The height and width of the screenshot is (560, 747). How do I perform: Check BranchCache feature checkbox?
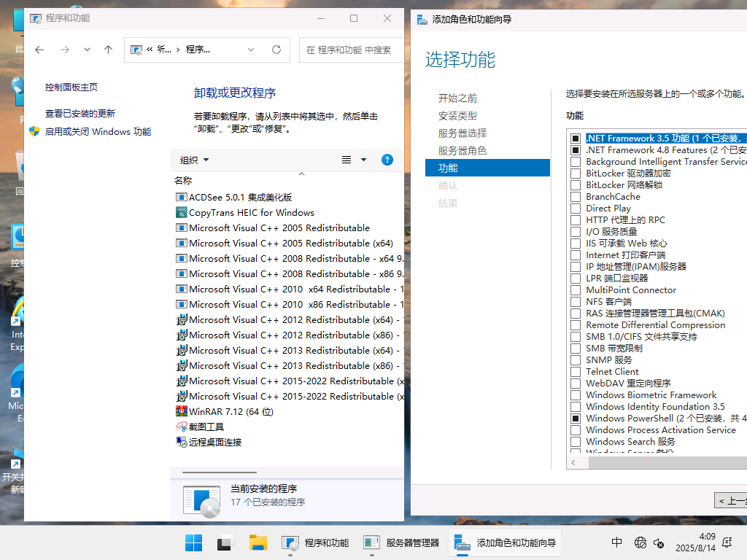pyautogui.click(x=576, y=197)
